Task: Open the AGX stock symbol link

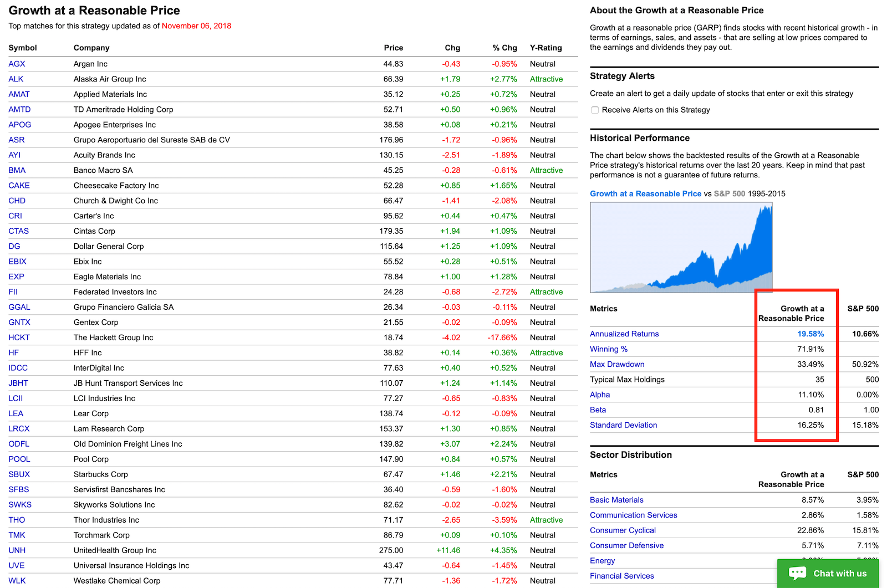Action: tap(17, 64)
